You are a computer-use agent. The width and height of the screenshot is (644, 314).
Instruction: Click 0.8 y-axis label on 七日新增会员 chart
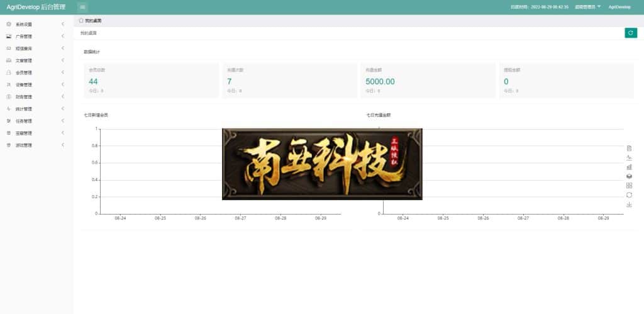[95, 145]
